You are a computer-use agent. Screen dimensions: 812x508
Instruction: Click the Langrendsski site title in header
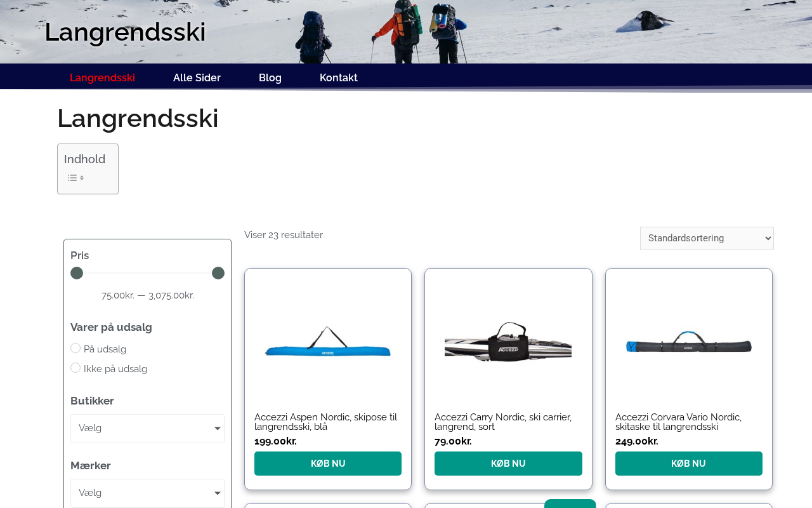[125, 32]
